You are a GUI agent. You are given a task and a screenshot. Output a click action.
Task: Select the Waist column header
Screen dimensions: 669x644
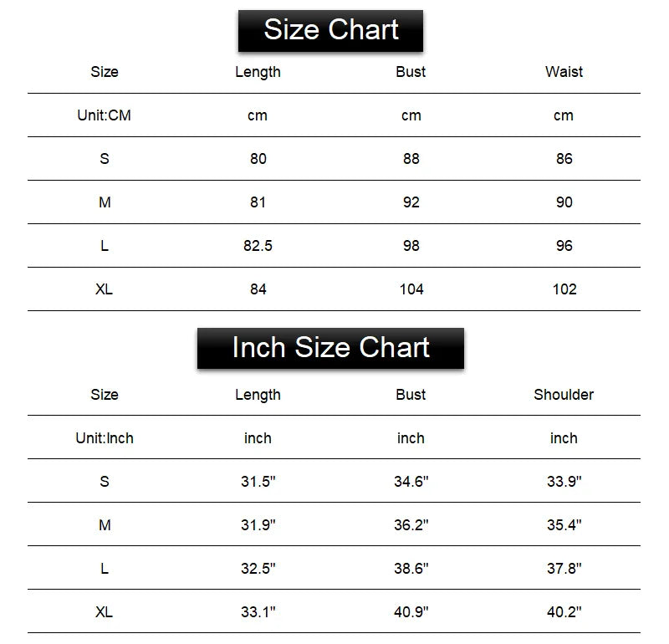point(564,72)
